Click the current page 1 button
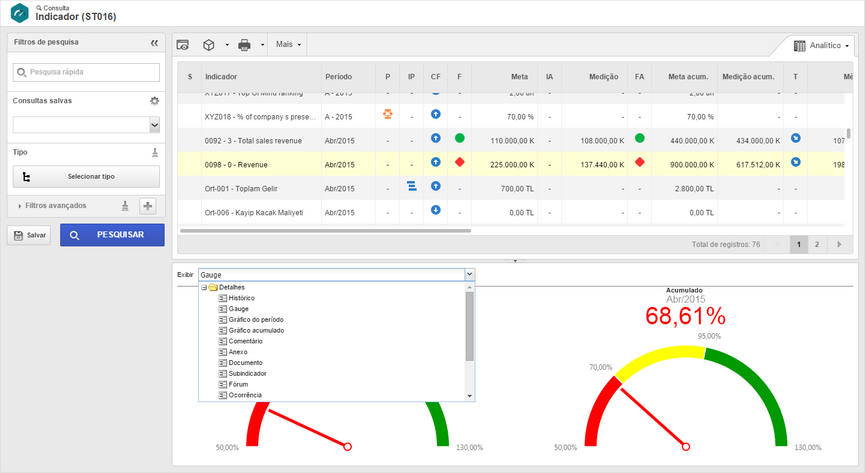The width and height of the screenshot is (865, 473). click(799, 245)
